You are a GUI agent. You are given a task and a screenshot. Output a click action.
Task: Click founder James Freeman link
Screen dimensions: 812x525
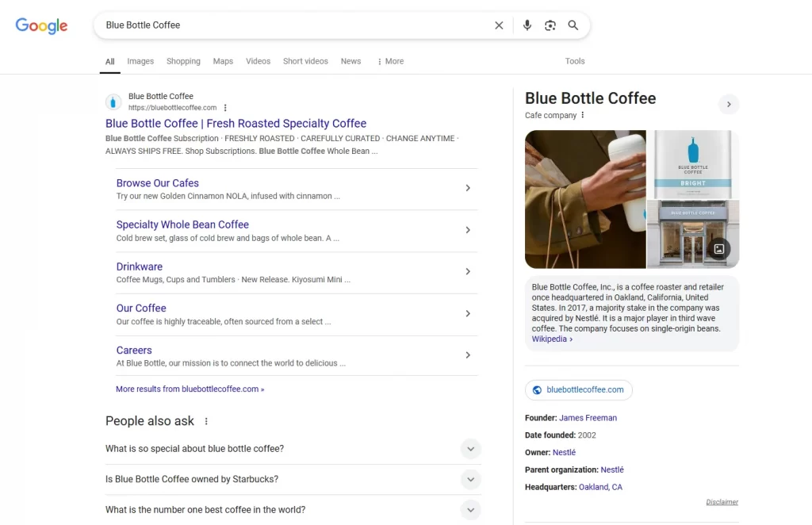(x=588, y=418)
